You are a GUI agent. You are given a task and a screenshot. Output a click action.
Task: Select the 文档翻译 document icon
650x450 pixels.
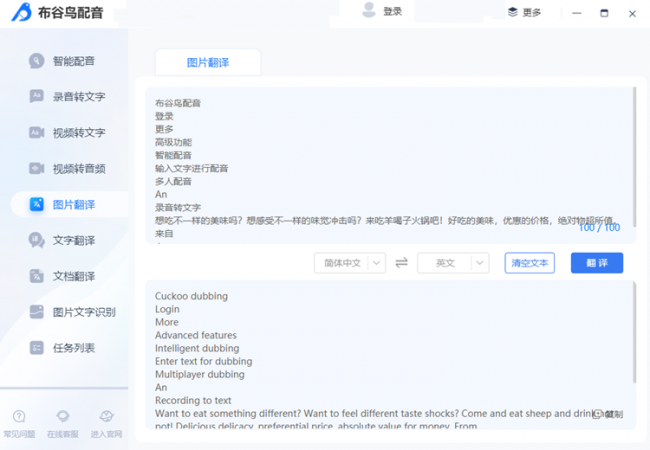36,276
